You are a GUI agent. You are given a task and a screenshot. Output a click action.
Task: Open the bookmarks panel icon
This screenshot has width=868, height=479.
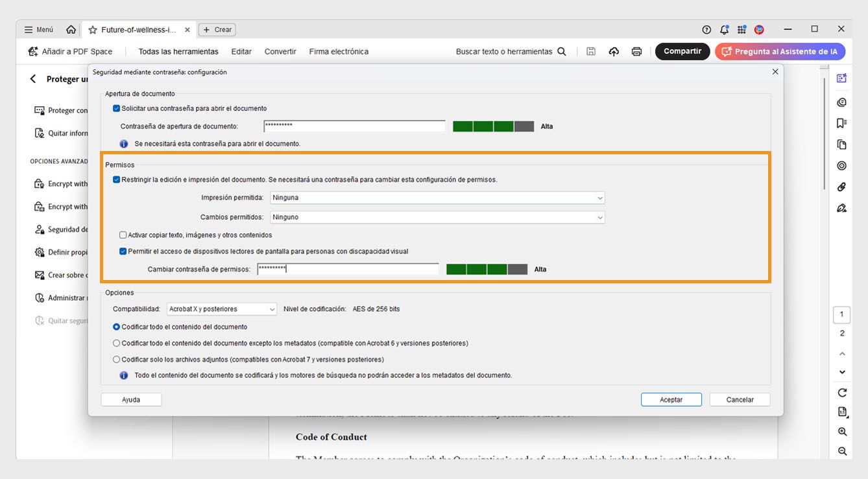(x=841, y=123)
